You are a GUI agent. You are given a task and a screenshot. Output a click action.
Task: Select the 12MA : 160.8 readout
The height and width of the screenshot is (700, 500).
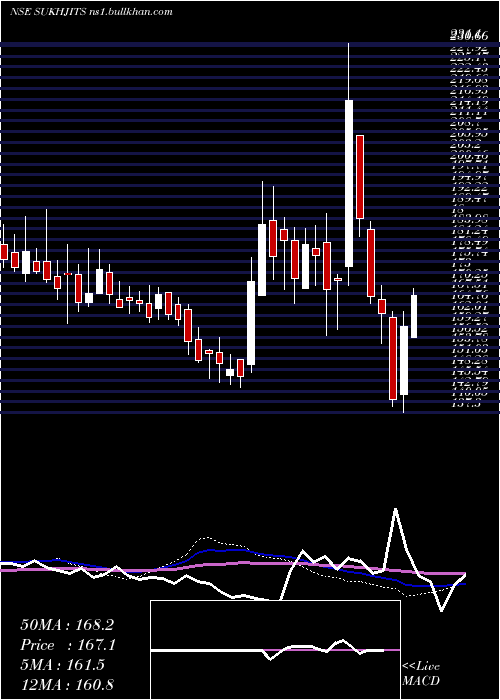[67, 684]
